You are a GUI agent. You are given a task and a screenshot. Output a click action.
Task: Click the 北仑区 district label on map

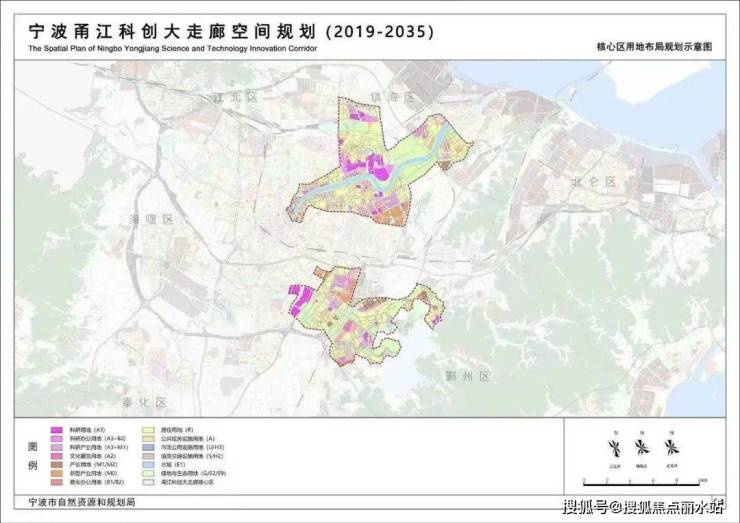594,182
